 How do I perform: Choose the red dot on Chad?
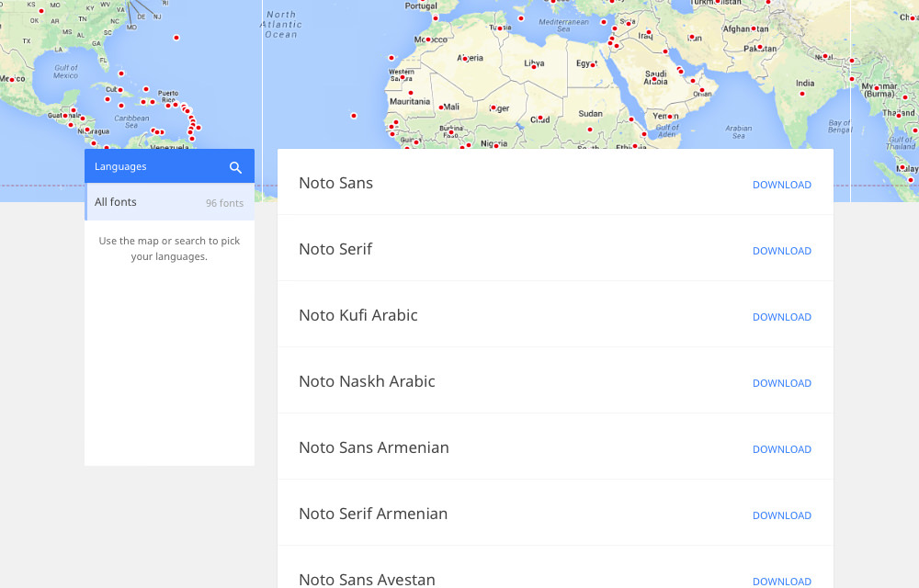click(x=539, y=118)
